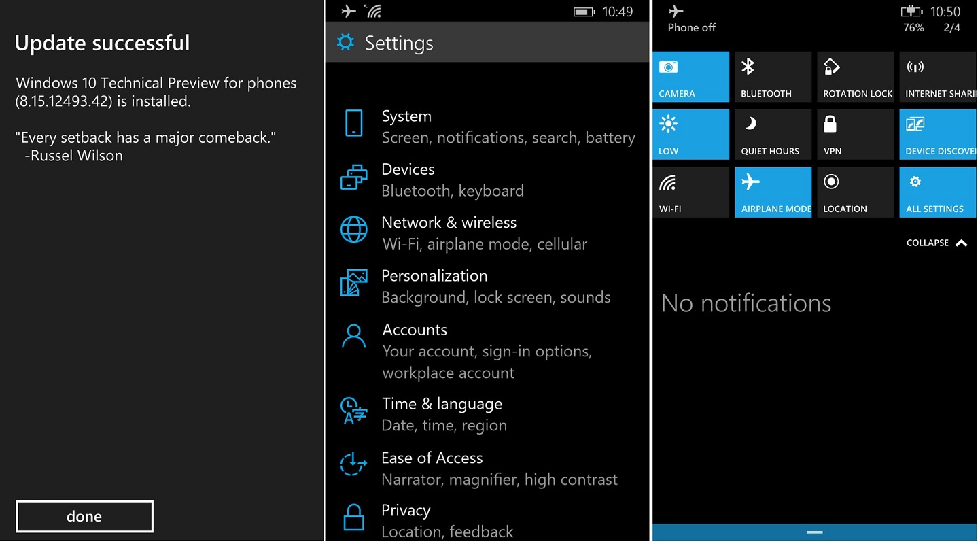Toggle the Quiet Hours tile
Viewport: 980px width, 544px height.
tap(773, 135)
